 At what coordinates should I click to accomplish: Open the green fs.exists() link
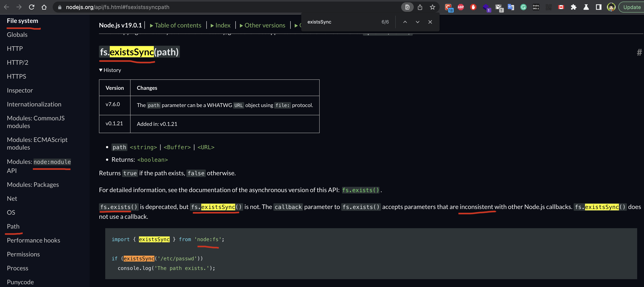[x=360, y=190]
